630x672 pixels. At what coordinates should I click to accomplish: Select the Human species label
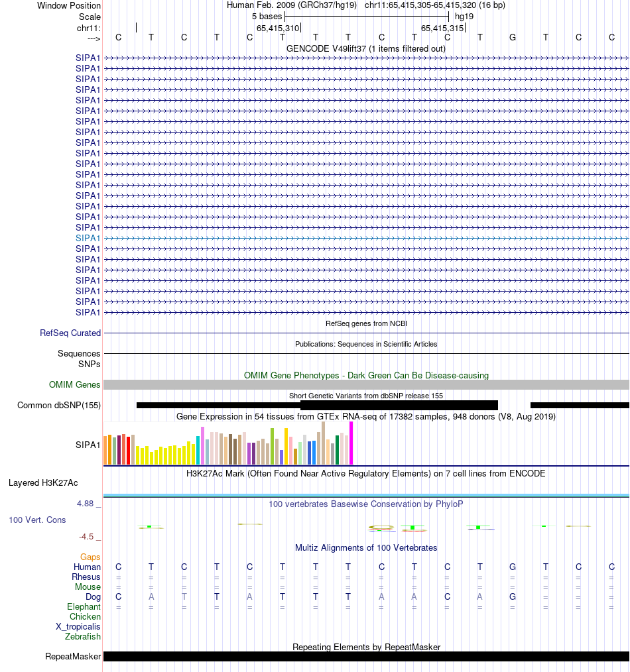pos(87,567)
